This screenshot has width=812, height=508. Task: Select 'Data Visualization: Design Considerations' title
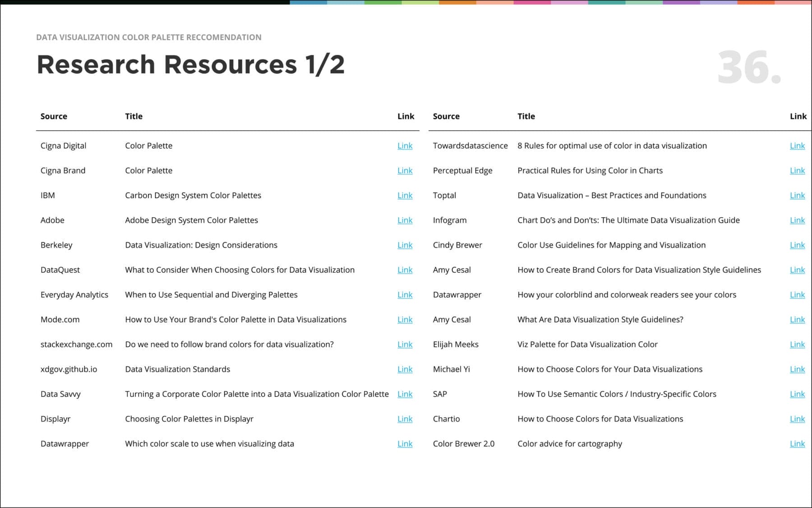[201, 245]
